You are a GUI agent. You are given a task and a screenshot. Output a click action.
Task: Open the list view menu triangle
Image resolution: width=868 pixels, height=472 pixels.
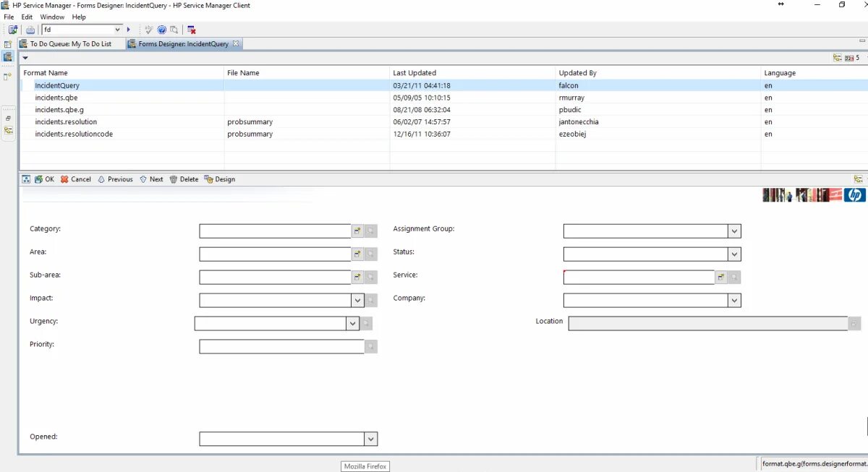pyautogui.click(x=25, y=58)
